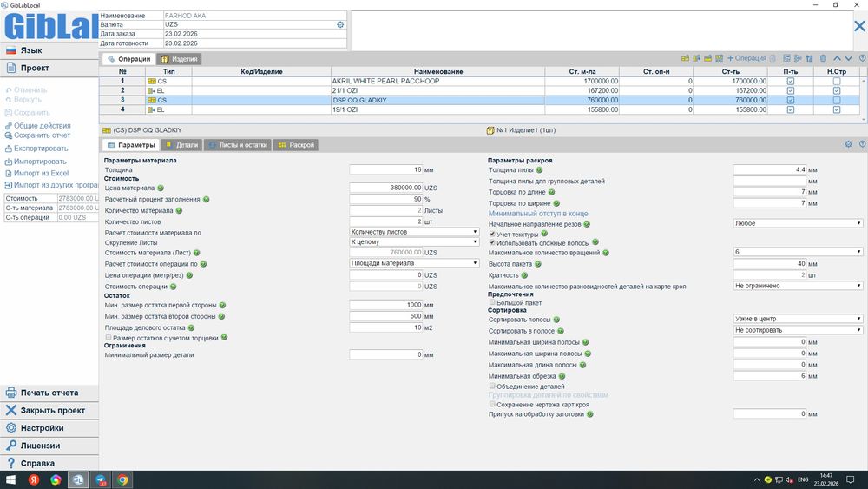
Task: Edit Толщина пилы input field
Action: (769, 169)
